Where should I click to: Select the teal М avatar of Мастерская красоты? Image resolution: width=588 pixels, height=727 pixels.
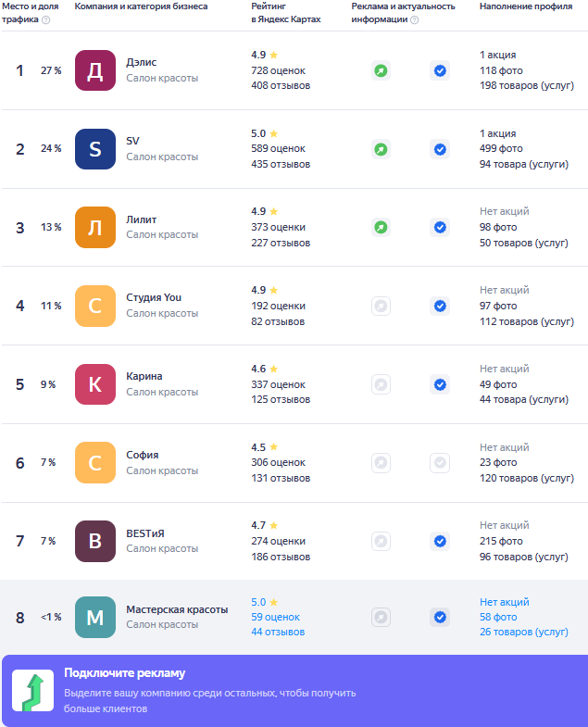click(95, 617)
